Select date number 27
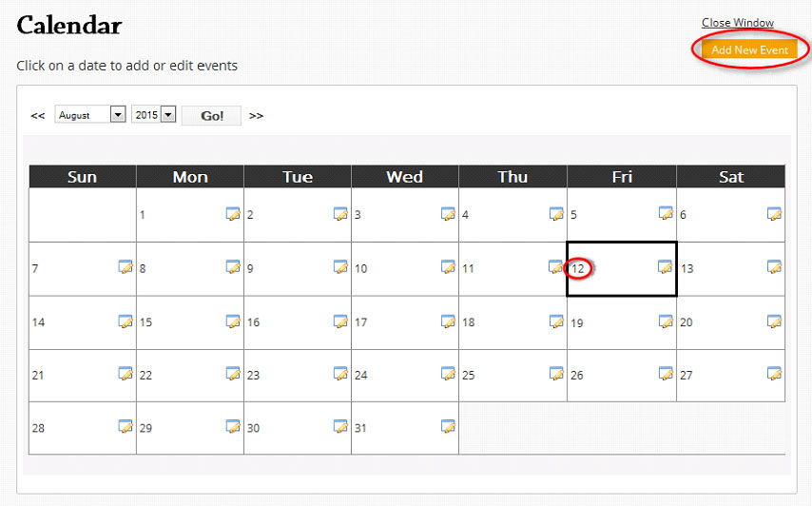The width and height of the screenshot is (812, 506). [x=686, y=375]
